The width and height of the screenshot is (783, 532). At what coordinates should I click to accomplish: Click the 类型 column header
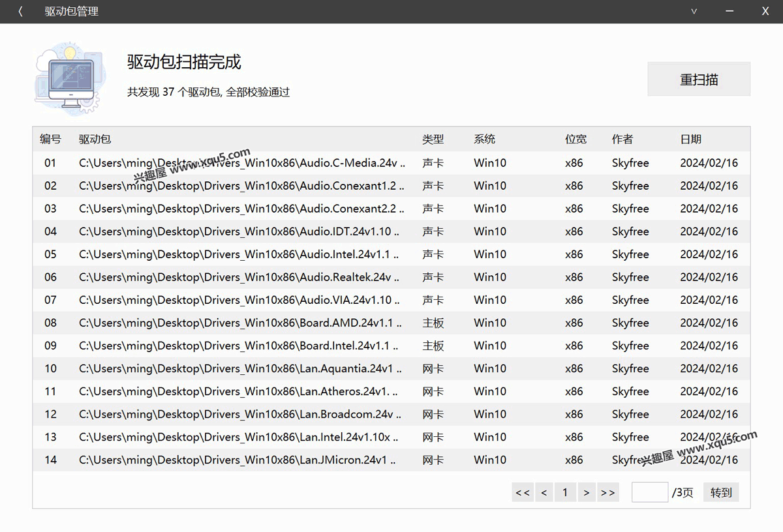(433, 139)
